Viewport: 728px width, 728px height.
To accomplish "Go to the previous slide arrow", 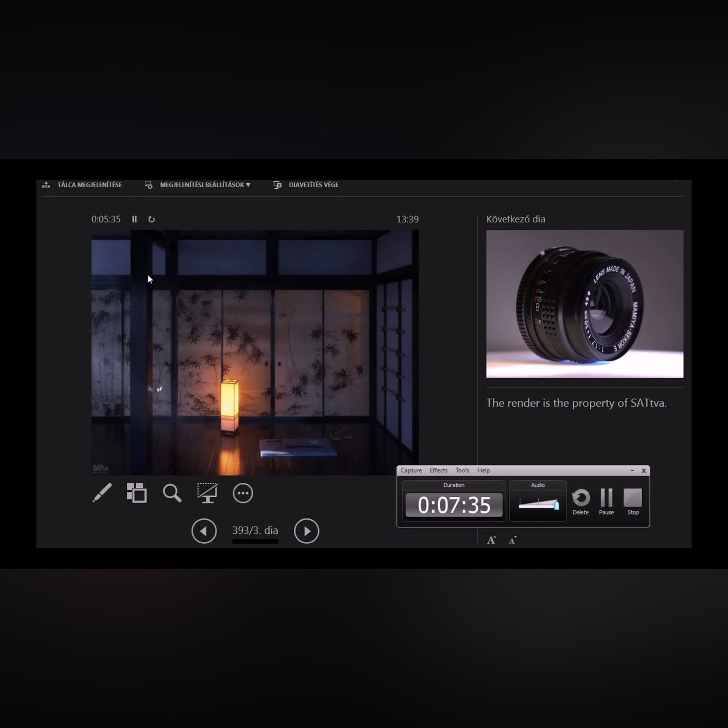I will click(x=204, y=531).
